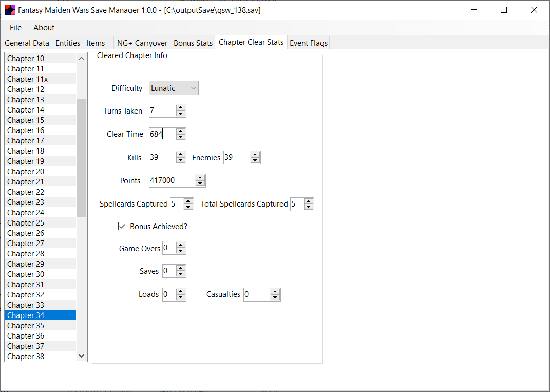Click the Fantasy Maiden Wars app icon
Viewport: 550px width, 392px height.
[x=10, y=10]
